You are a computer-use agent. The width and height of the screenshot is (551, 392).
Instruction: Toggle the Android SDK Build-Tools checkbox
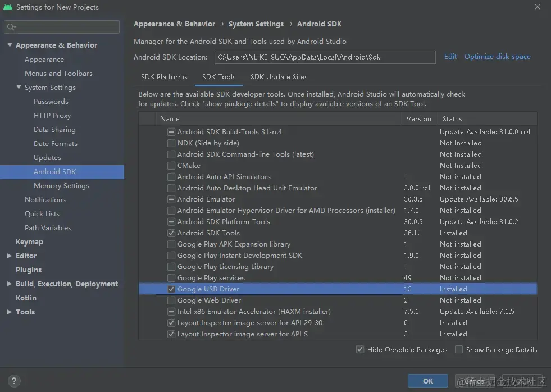pyautogui.click(x=171, y=132)
